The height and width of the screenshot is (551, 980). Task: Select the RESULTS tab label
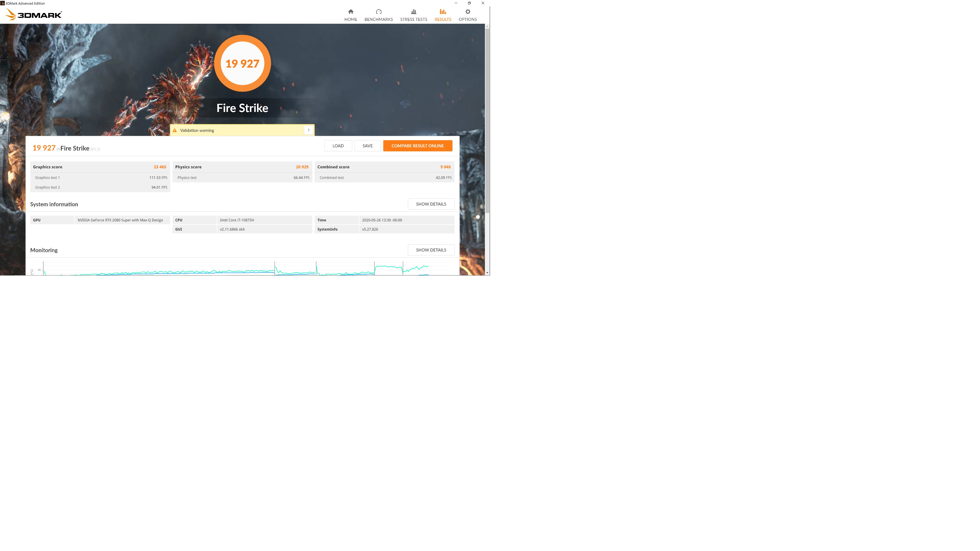(x=443, y=19)
